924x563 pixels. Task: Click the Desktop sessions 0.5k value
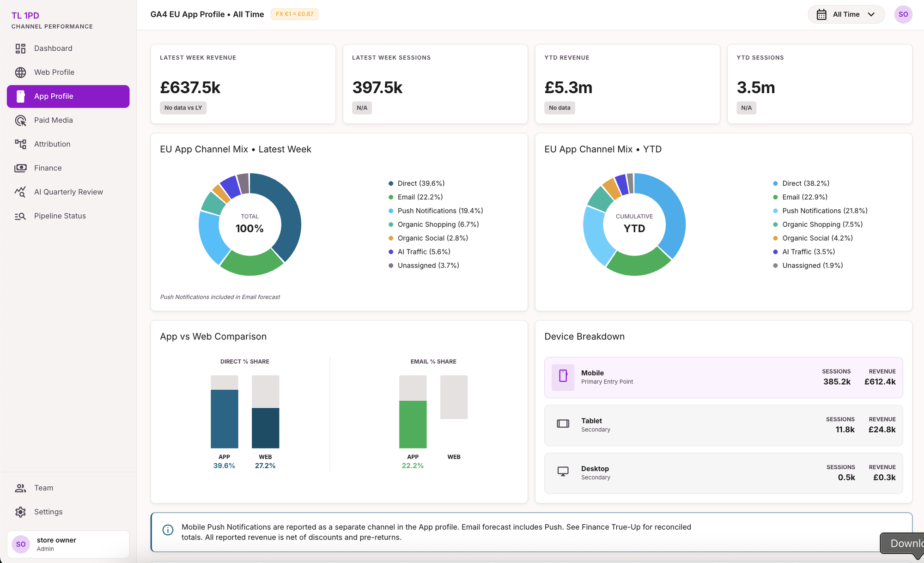click(846, 478)
